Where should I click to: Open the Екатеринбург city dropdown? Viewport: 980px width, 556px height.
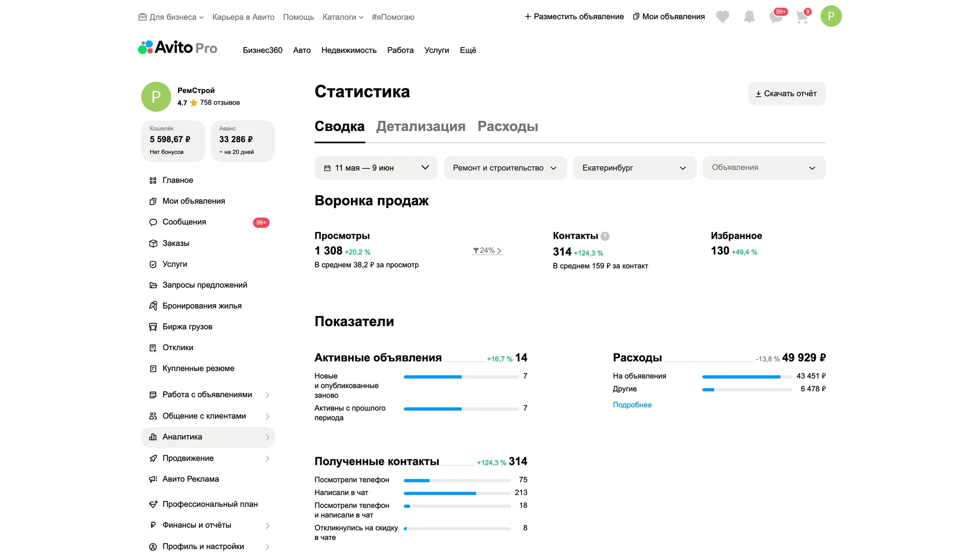pos(635,168)
